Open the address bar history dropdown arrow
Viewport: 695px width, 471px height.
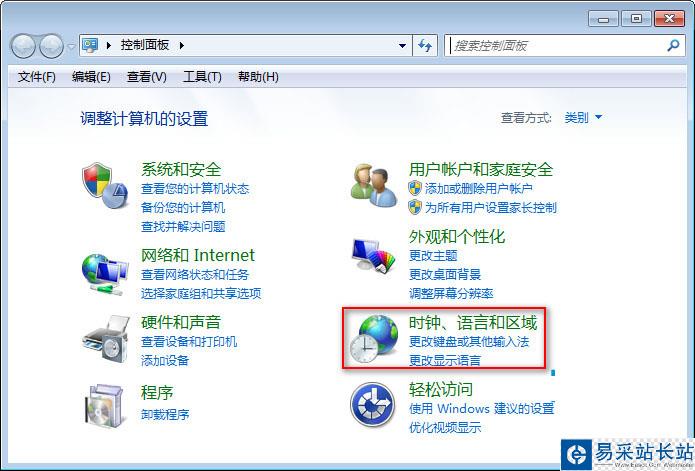(402, 45)
